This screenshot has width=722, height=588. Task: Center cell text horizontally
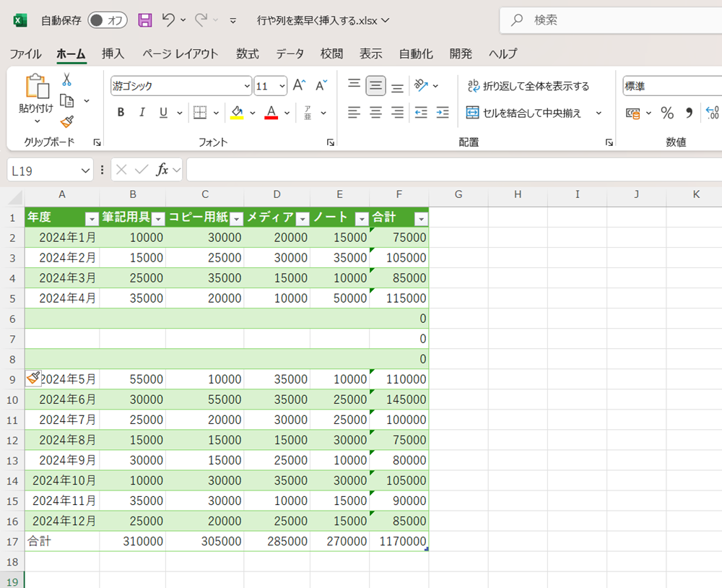[375, 113]
